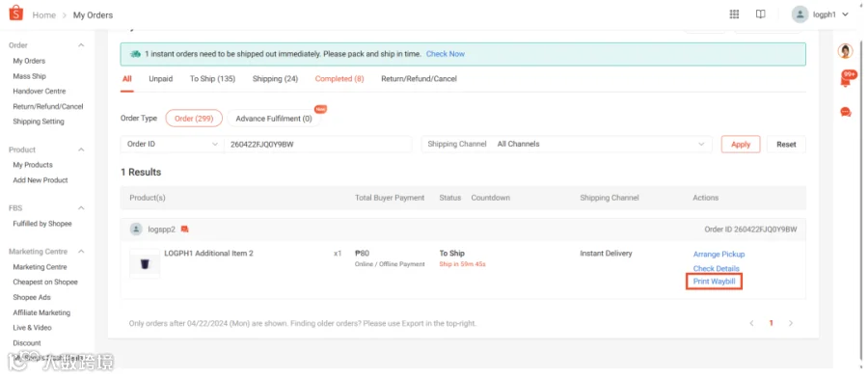Open Return/Refund/Cancel in the sidebar
Image resolution: width=868 pixels, height=378 pixels.
[48, 106]
